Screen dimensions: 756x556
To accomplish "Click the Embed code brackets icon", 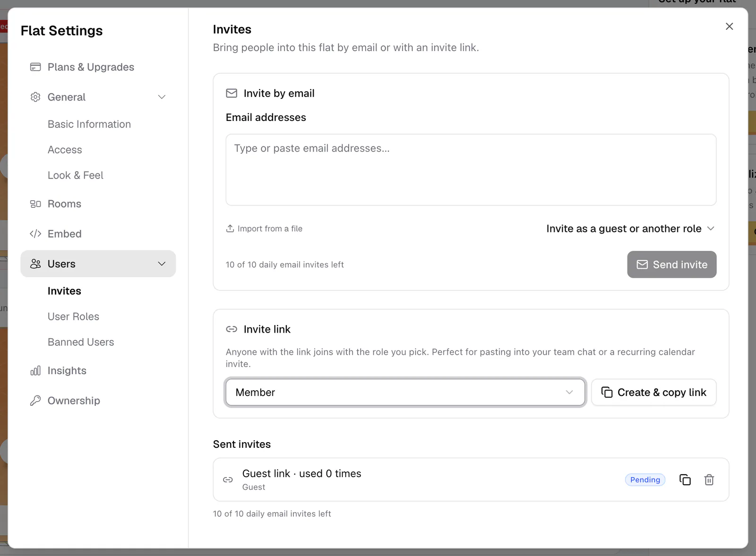I will click(x=35, y=234).
